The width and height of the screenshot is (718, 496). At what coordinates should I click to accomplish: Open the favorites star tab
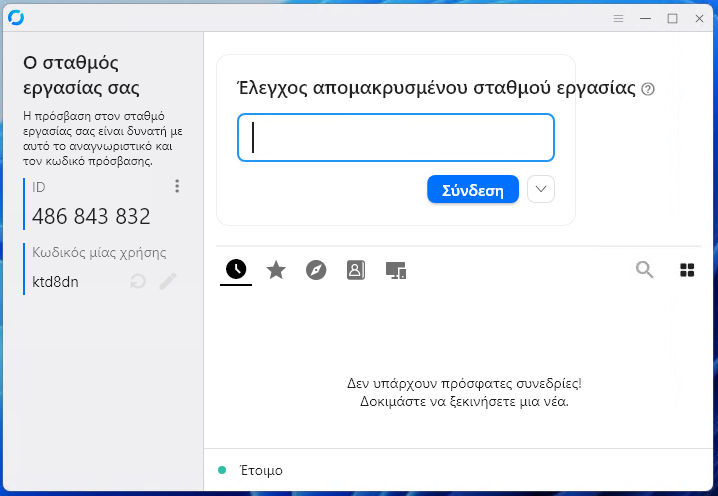tap(276, 269)
